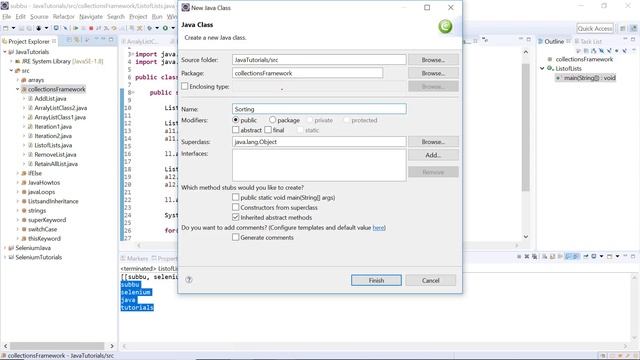Enable the Generate comments checkbox
Viewport: 640px width, 360px height.
pyautogui.click(x=236, y=237)
